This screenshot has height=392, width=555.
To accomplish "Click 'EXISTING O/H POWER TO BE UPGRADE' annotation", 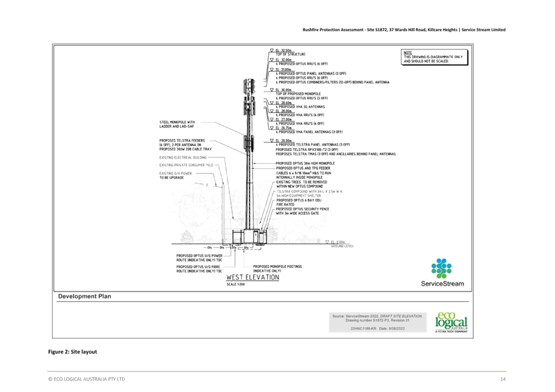I will pos(175,175).
